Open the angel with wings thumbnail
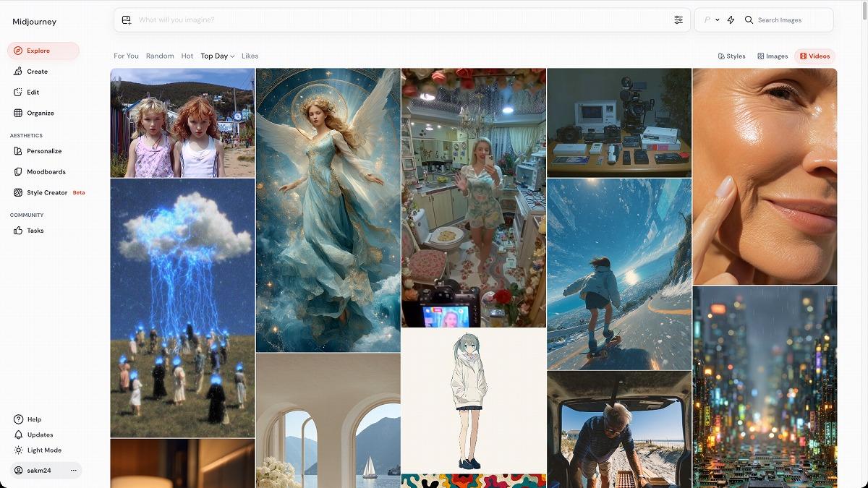 328,210
